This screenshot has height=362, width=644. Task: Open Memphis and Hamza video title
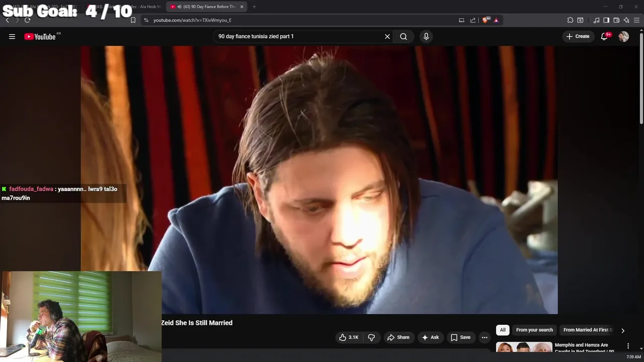point(584,348)
